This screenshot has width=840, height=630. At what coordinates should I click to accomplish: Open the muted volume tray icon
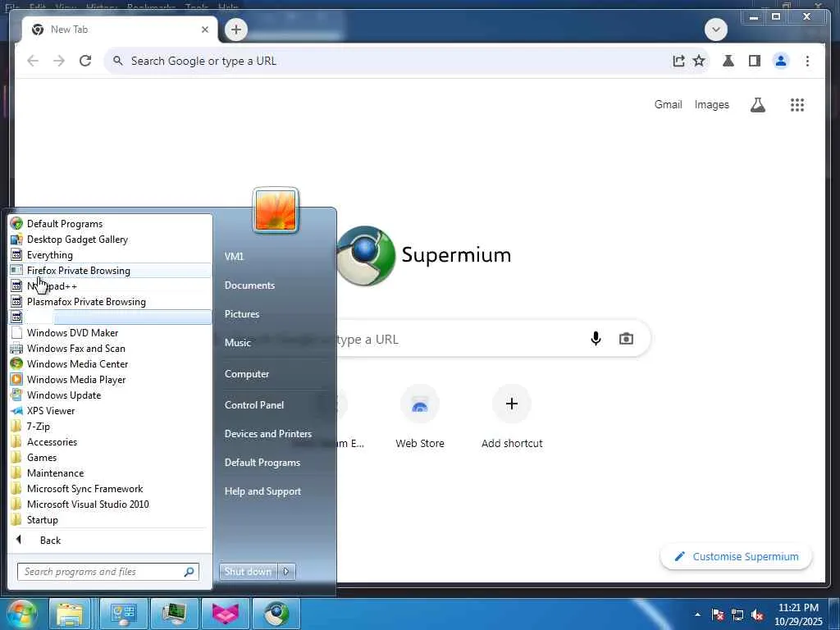click(757, 615)
